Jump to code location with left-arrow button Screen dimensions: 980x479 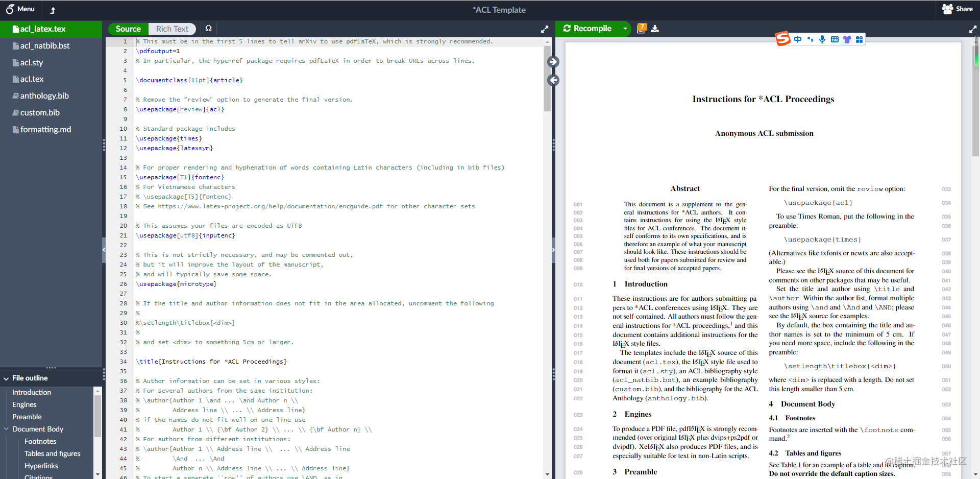pos(553,80)
